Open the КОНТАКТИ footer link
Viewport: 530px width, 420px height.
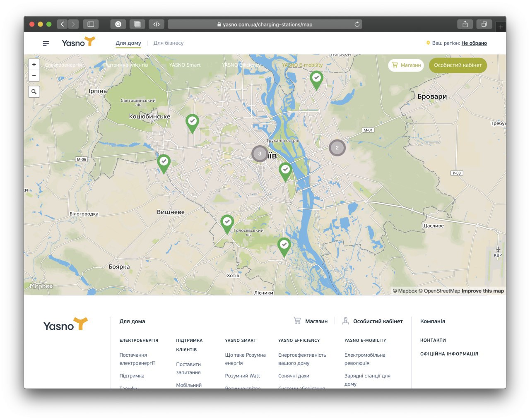[433, 340]
